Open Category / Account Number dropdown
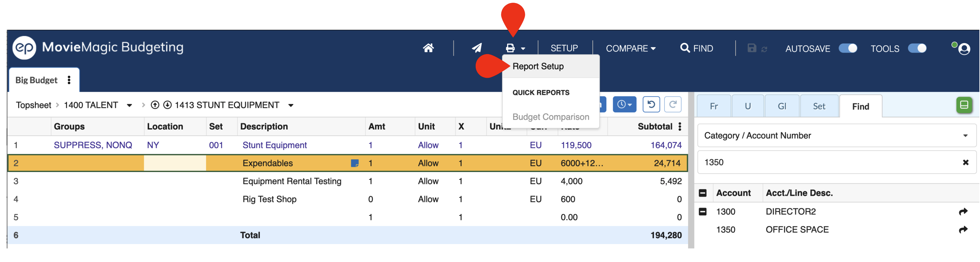 coord(837,136)
